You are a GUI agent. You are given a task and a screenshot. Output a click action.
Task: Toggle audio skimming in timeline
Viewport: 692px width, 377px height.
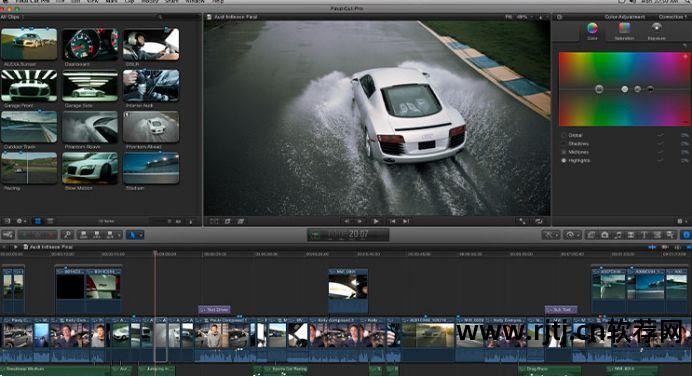[x=665, y=247]
